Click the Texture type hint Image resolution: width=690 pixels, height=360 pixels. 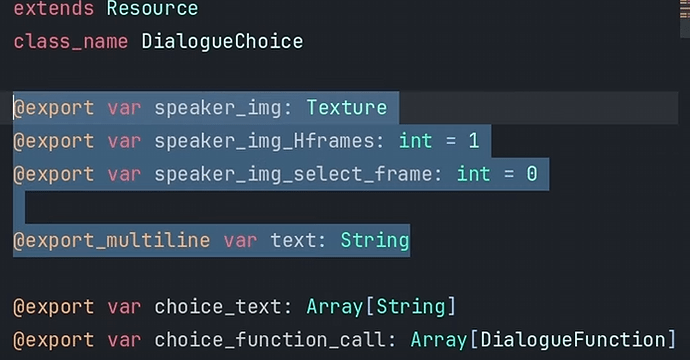(x=347, y=107)
